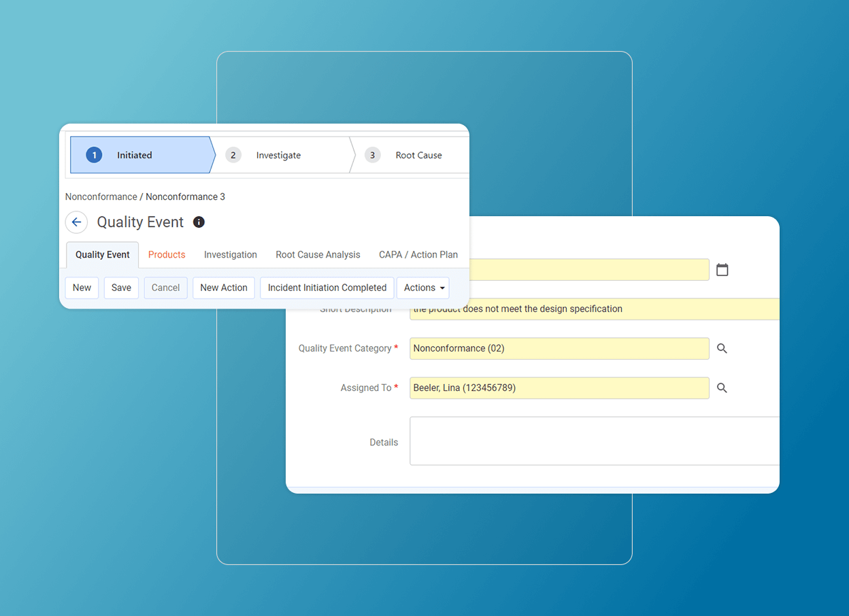Click the Nonconformance breadcrumb link
Image resolution: width=849 pixels, height=616 pixels.
click(x=101, y=196)
